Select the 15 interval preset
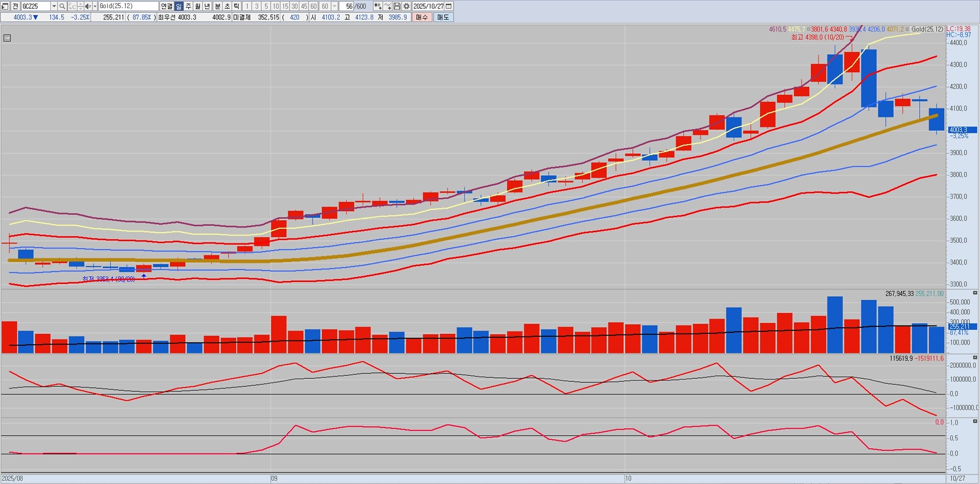Screen dimensions: 980x484 [285, 6]
